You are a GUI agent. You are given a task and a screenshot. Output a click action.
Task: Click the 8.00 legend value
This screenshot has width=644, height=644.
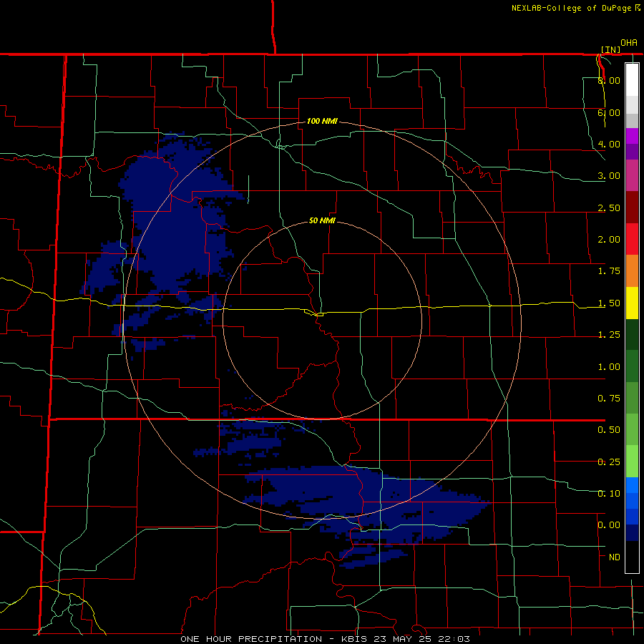click(x=609, y=80)
